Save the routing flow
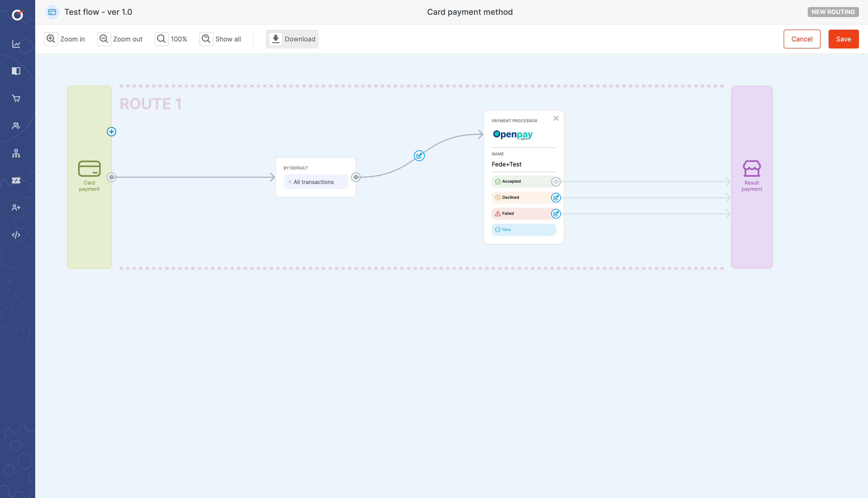868x498 pixels. (x=843, y=39)
